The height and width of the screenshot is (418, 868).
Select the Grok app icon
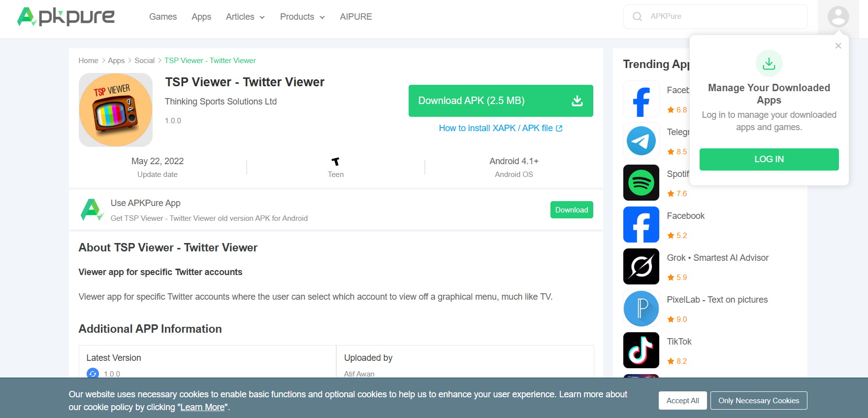point(641,267)
